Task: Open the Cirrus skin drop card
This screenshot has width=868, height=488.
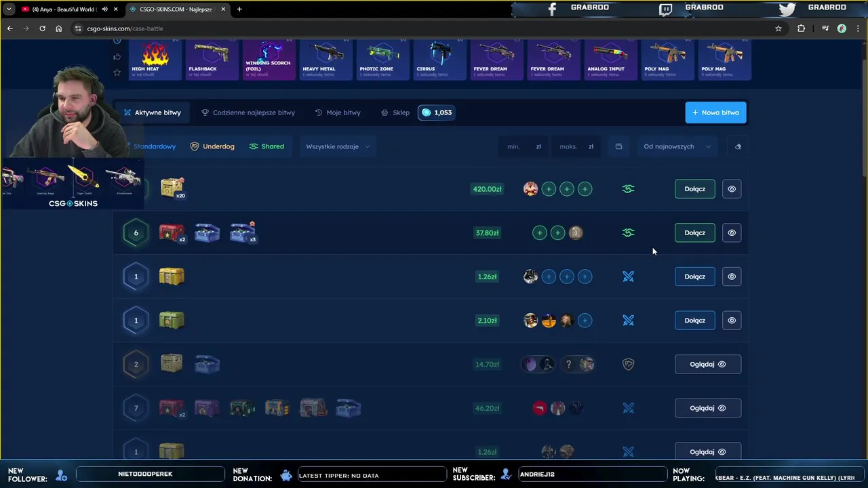Action: coord(439,60)
